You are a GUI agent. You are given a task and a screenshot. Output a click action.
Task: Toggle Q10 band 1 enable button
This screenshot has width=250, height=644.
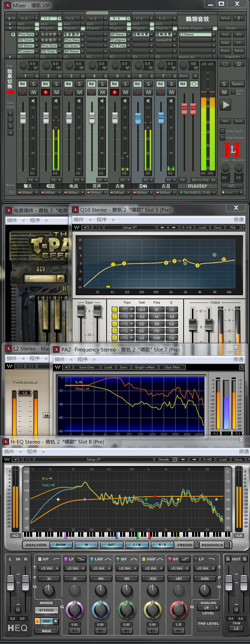[114, 310]
